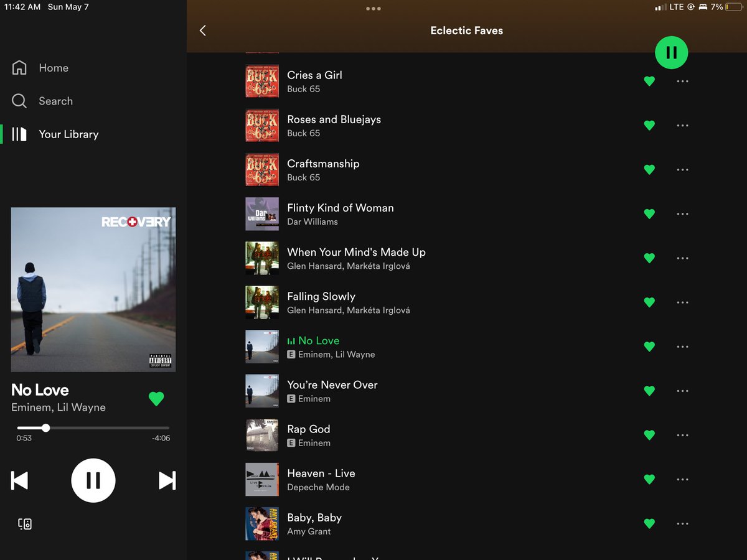This screenshot has width=747, height=560.
Task: Open the Recovery album artwork
Action: pos(93,289)
